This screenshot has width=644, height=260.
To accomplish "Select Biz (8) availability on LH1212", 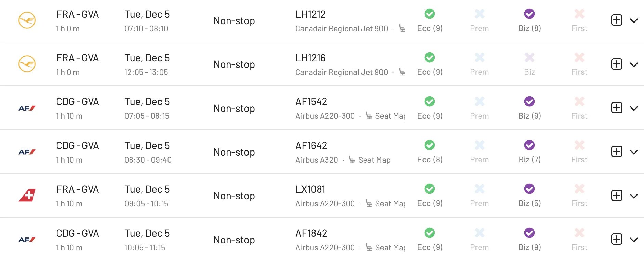I will click(529, 20).
